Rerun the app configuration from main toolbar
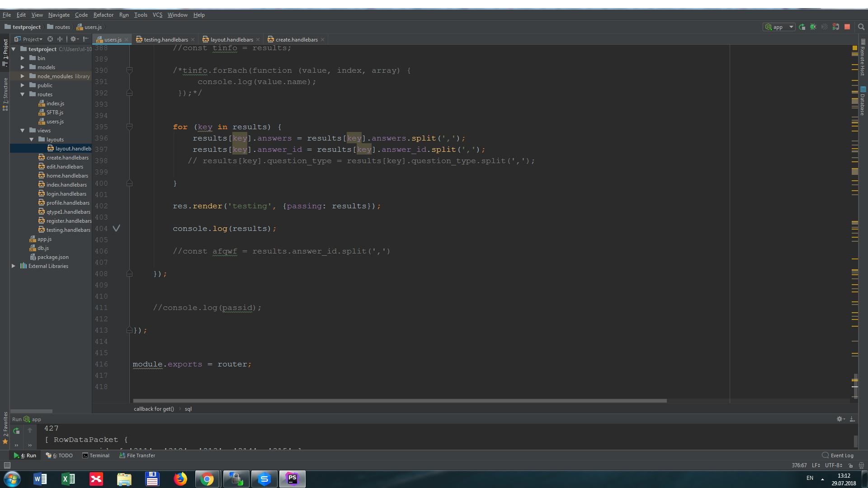 coord(802,27)
